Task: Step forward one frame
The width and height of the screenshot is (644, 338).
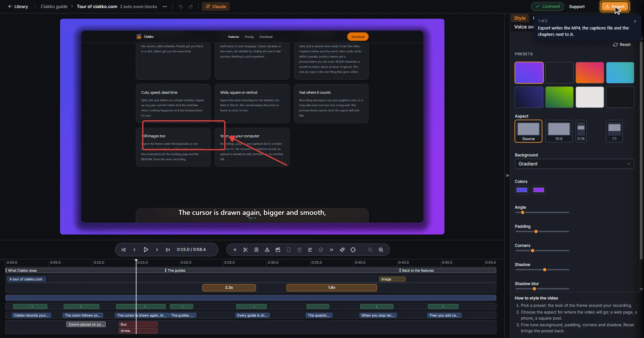Action: click(157, 250)
